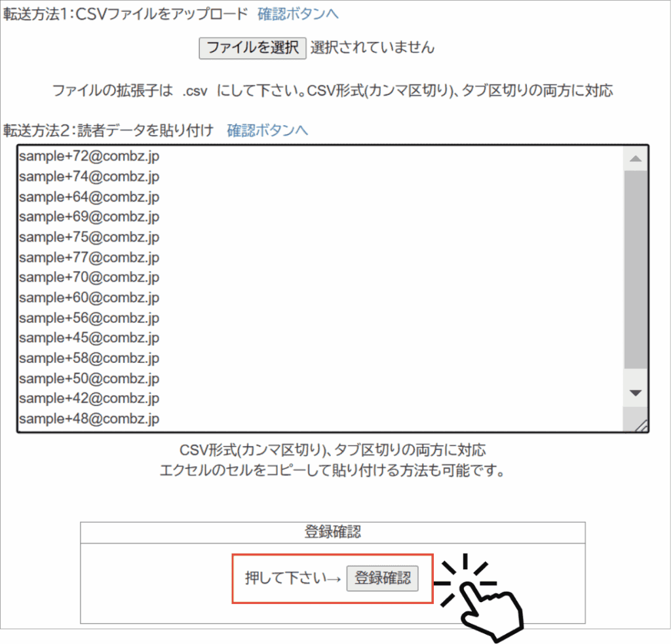
Task: Click the 押して下さい→ label
Action: coord(293,578)
